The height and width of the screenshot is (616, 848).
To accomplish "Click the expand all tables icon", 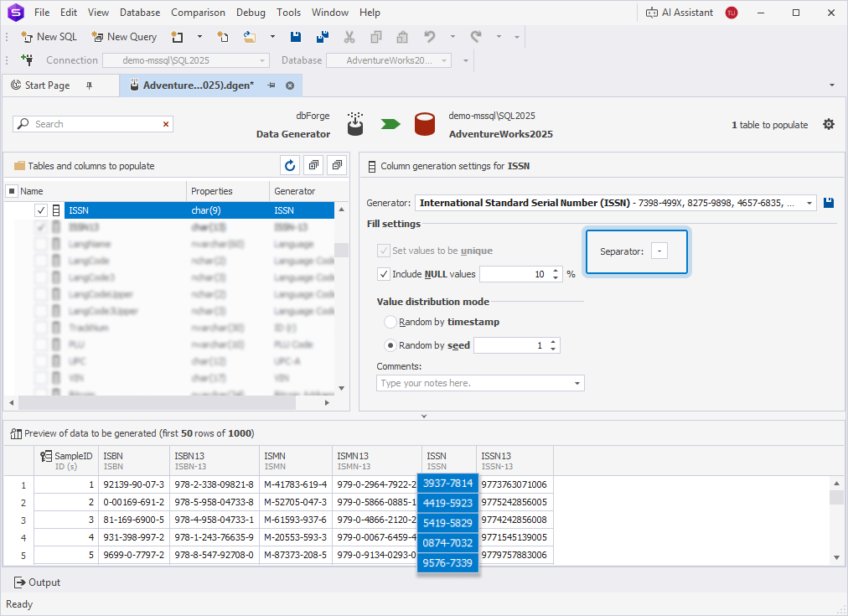I will point(313,165).
